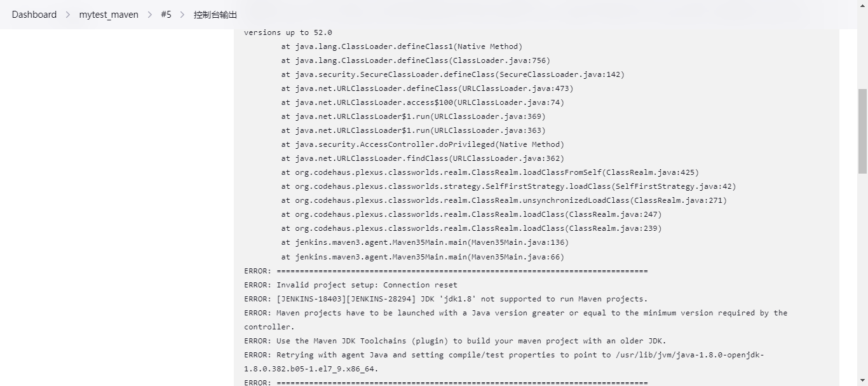Click the [JENKINS-18403] text in the error
Image resolution: width=868 pixels, height=386 pixels.
pyautogui.click(x=310, y=299)
